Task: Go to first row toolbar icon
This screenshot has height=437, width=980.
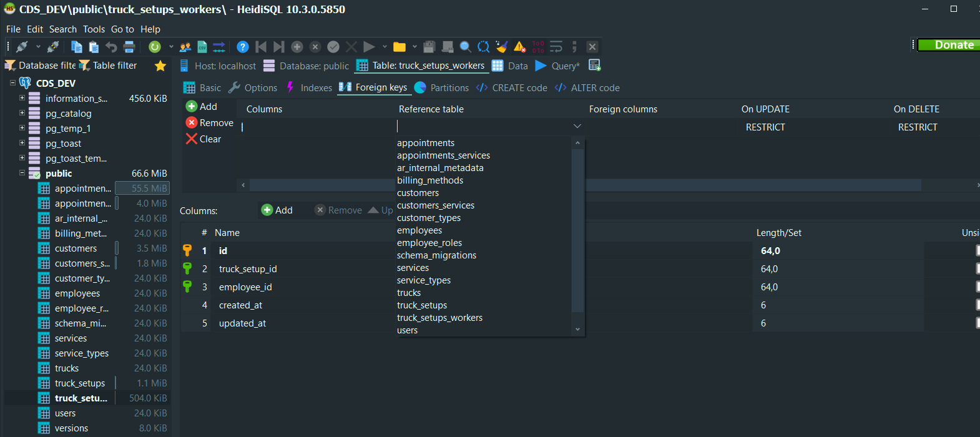Action: [x=261, y=47]
